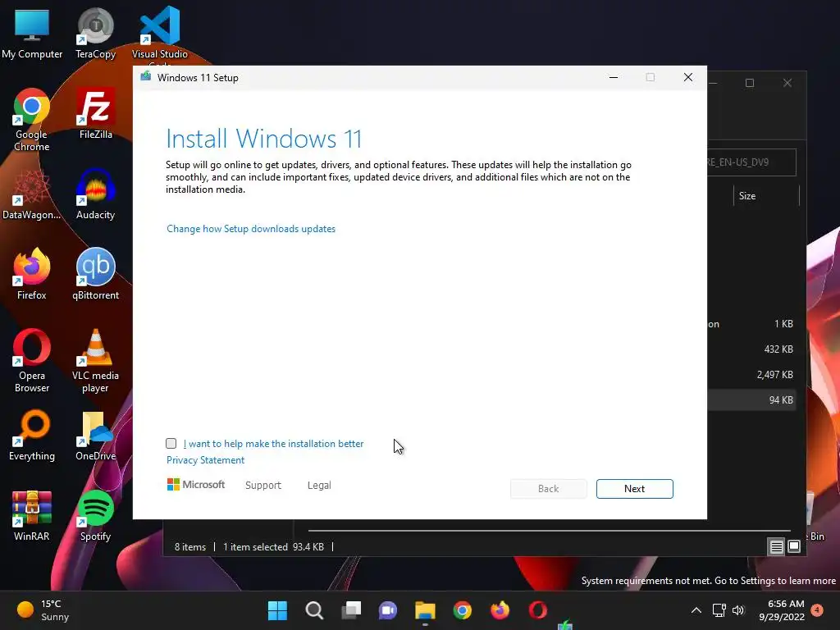Open the network tray icon

click(719, 610)
